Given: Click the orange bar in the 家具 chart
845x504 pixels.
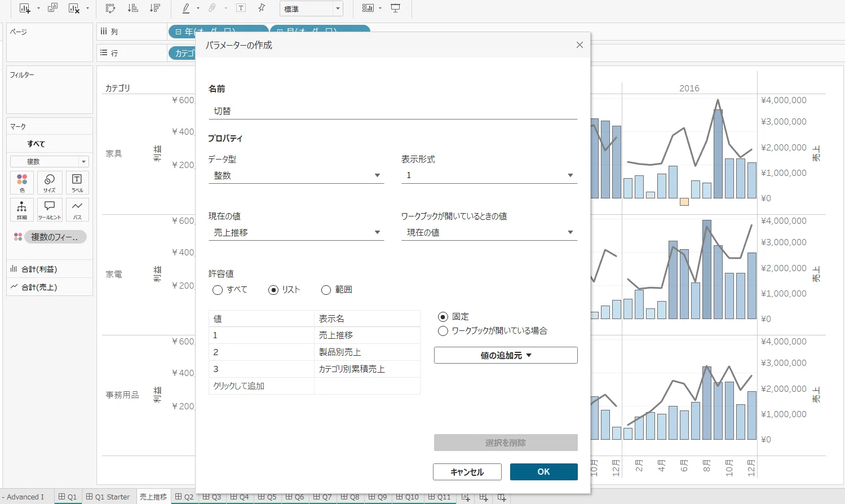Looking at the screenshot, I should (x=684, y=202).
